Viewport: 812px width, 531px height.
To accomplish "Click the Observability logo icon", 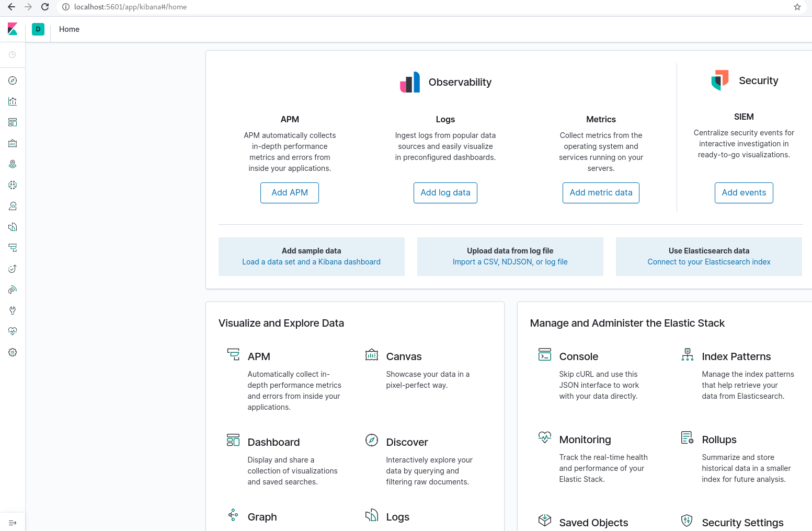I will (410, 82).
